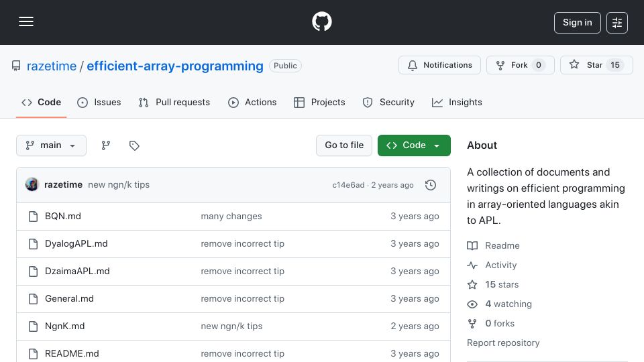Viewport: 644px width, 362px height.
Task: Open the Activity link in About
Action: (x=501, y=265)
